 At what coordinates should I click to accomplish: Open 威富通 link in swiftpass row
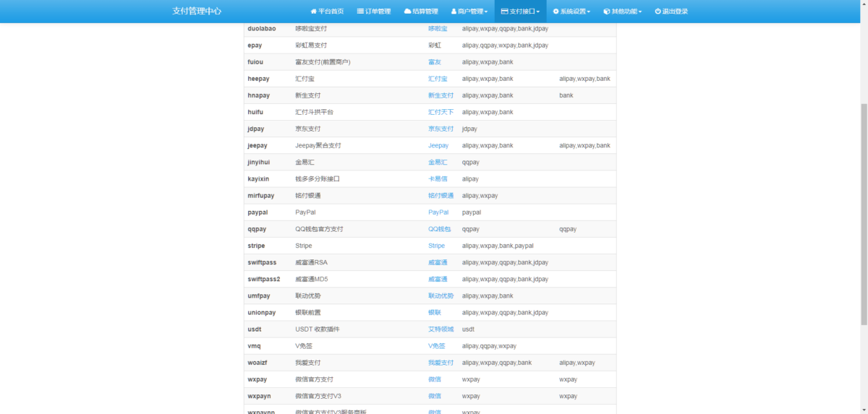click(x=438, y=262)
